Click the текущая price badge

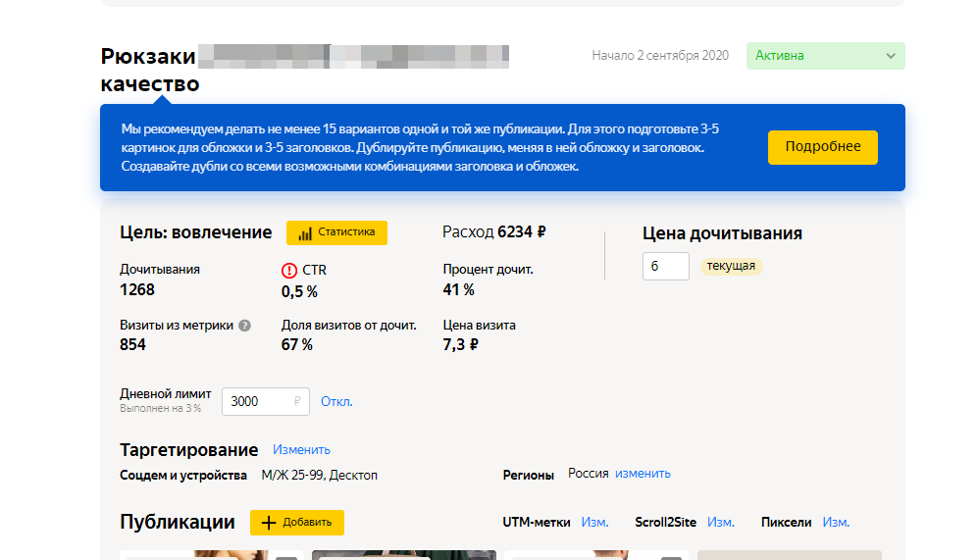coord(731,266)
